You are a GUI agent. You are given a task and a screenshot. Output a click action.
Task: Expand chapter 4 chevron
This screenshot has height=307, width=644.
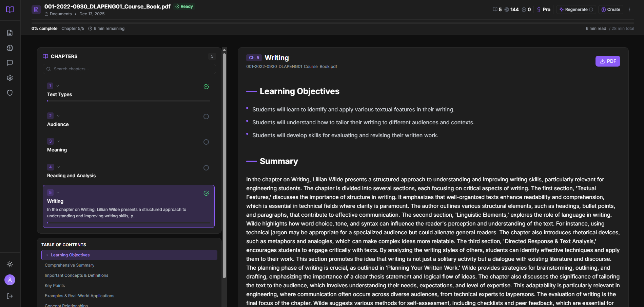(x=59, y=167)
